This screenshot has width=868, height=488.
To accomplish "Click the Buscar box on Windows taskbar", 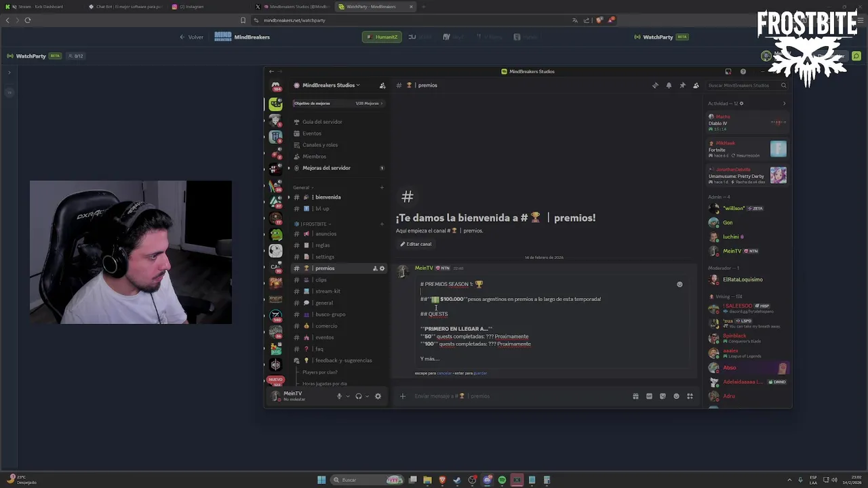I will [x=368, y=480].
